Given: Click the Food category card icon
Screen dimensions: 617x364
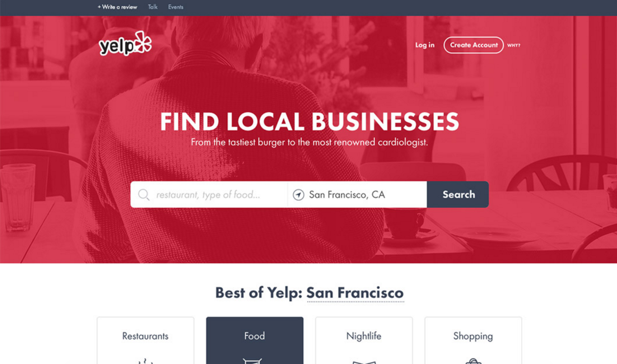Looking at the screenshot, I should tap(252, 361).
